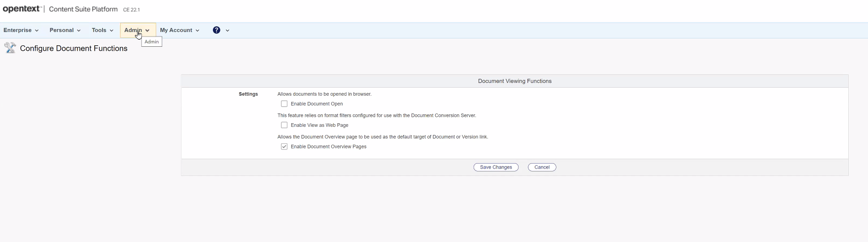This screenshot has width=868, height=242.
Task: Cancel the document function changes
Action: coord(542,167)
